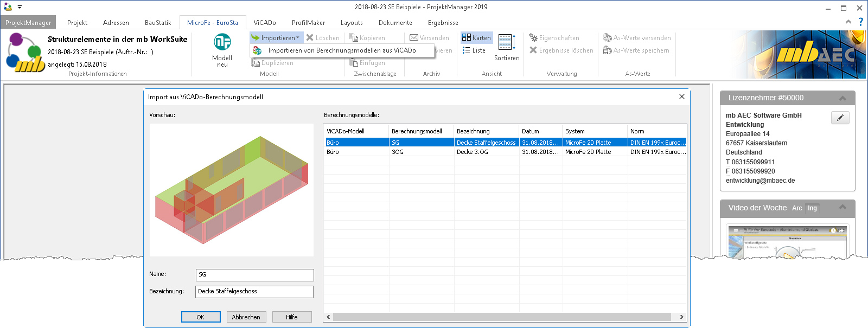Open the ViCADo ribbon tab
Viewport: 868px width, 328px height.
(265, 23)
